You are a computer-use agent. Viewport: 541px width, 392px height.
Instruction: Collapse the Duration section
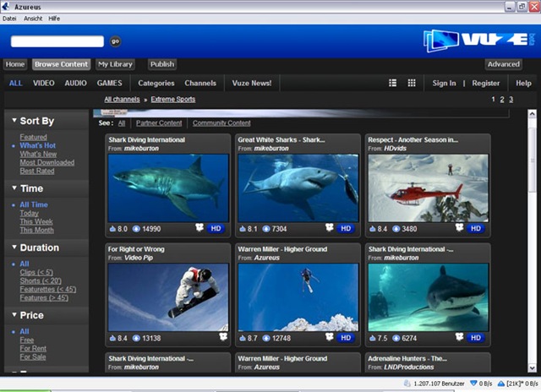coord(14,248)
